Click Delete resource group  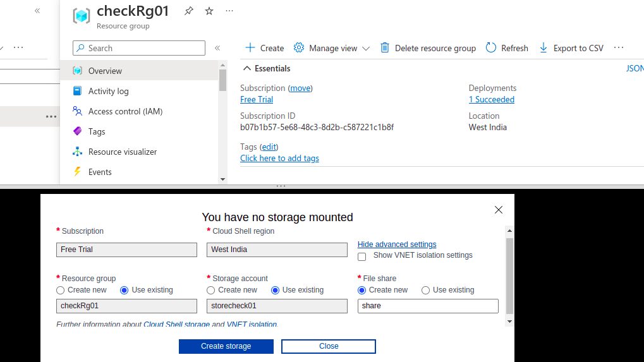click(x=428, y=48)
